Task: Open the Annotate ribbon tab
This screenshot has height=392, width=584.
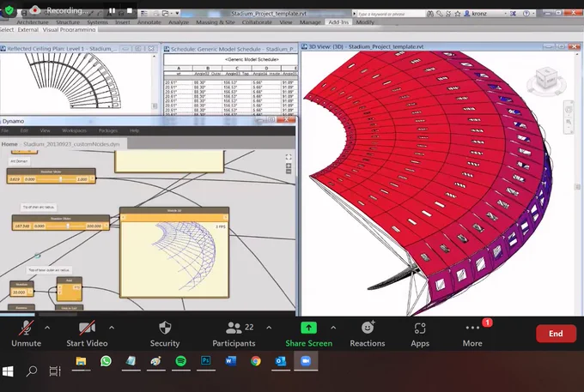Action: 149,22
